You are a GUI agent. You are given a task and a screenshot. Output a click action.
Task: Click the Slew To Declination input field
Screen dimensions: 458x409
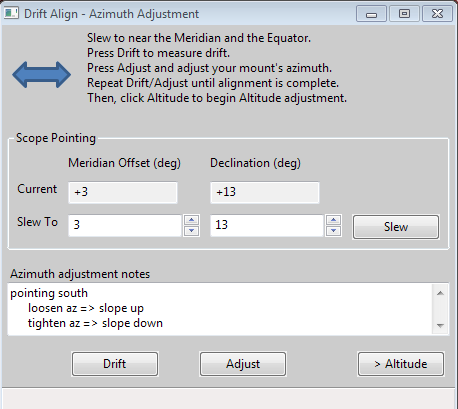[267, 225]
